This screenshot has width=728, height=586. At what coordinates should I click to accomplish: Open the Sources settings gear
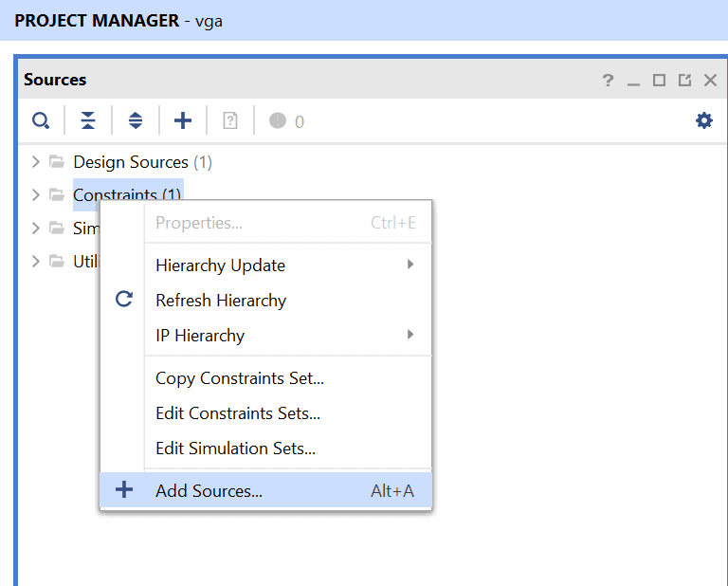coord(704,120)
